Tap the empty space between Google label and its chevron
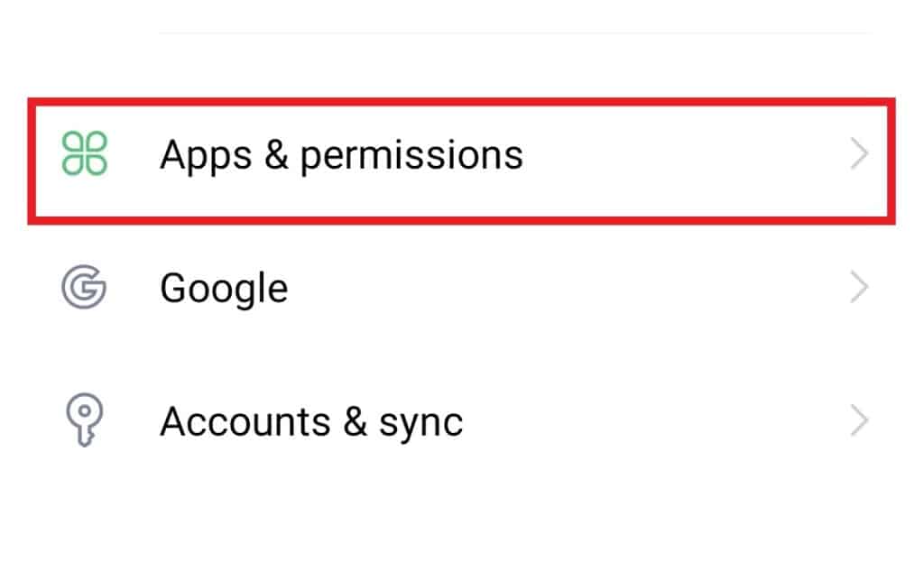The image size is (924, 581). click(x=566, y=287)
